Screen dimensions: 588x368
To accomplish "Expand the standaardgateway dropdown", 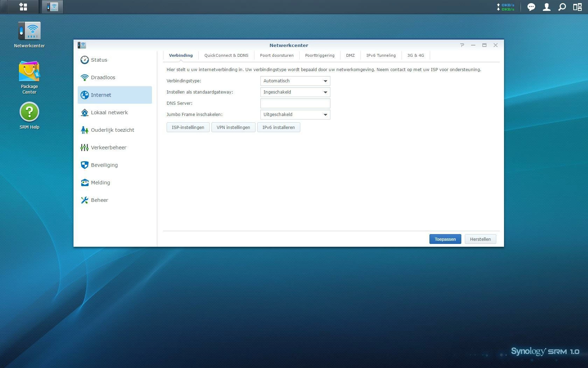I will coord(295,92).
